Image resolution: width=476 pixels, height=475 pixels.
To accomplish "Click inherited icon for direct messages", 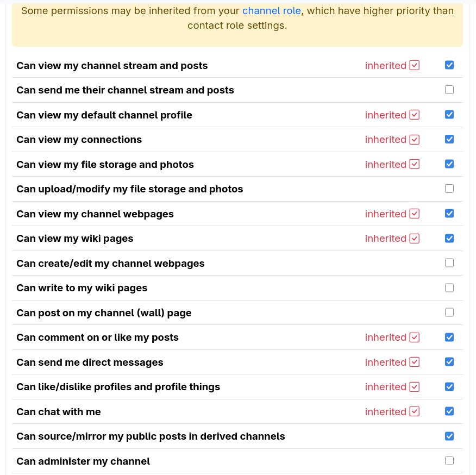I will [415, 362].
